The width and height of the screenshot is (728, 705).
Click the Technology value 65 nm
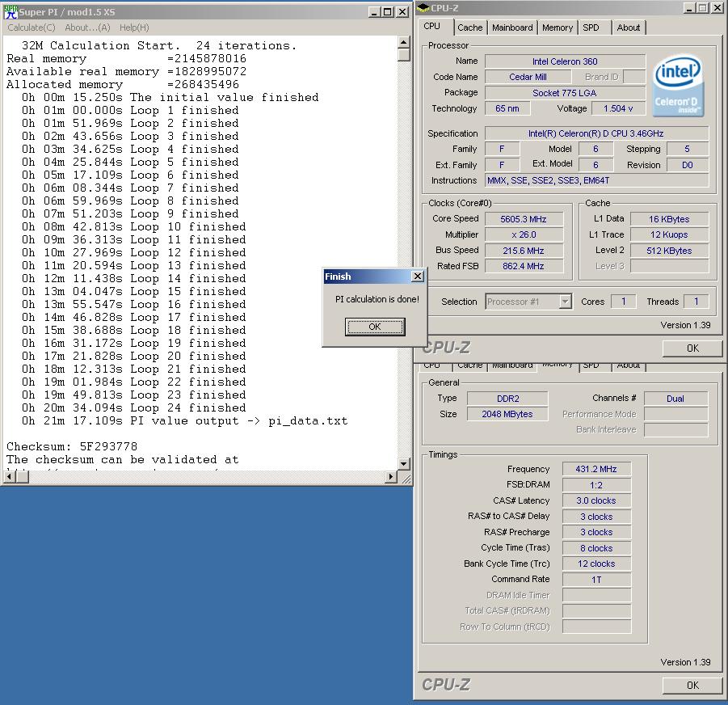507,108
